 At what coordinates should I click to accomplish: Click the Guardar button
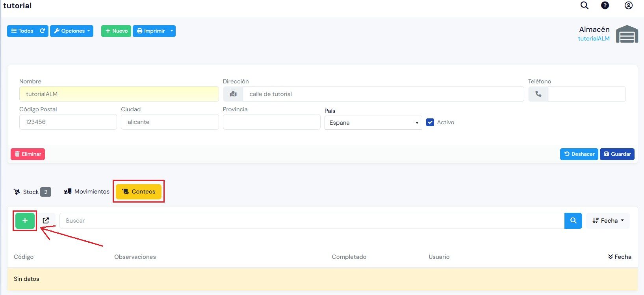click(x=617, y=154)
